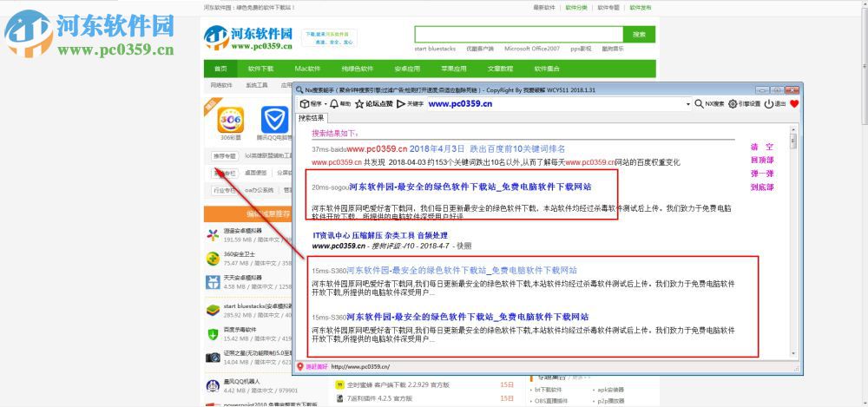Click the 河东软件园 site logo

[x=248, y=37]
